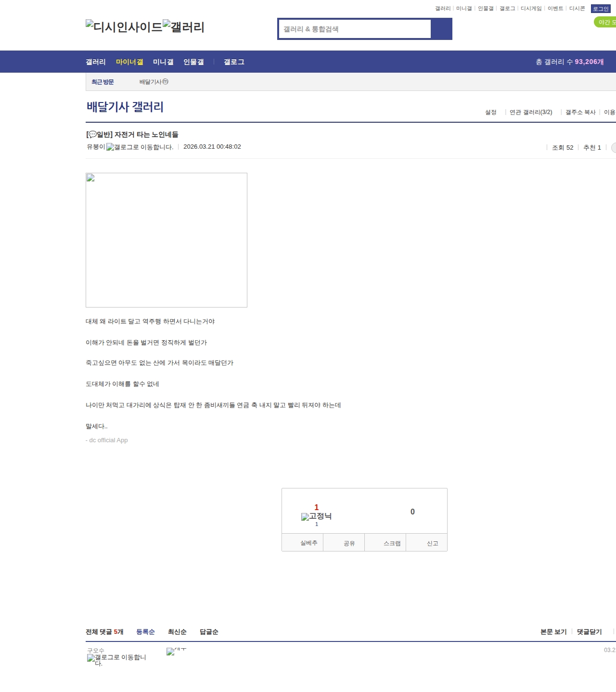616x692 pixels.
Task: Click the post date 2026.03.21 00:48:02
Action: tap(212, 147)
